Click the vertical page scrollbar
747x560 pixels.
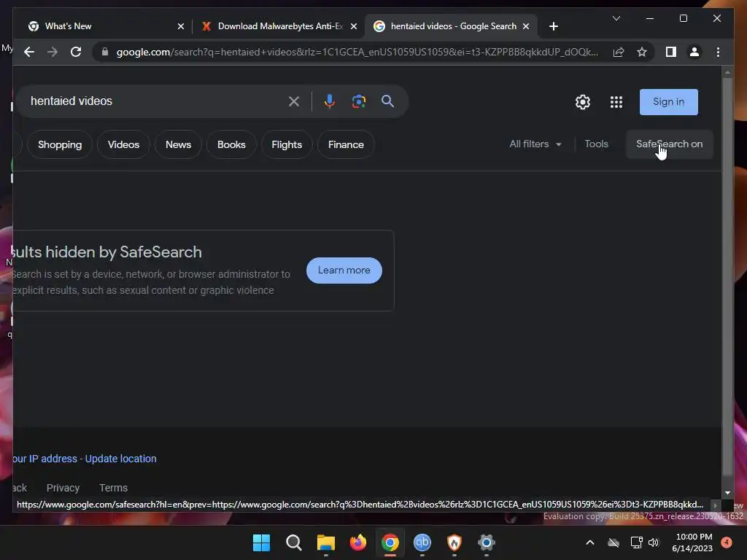727,276
